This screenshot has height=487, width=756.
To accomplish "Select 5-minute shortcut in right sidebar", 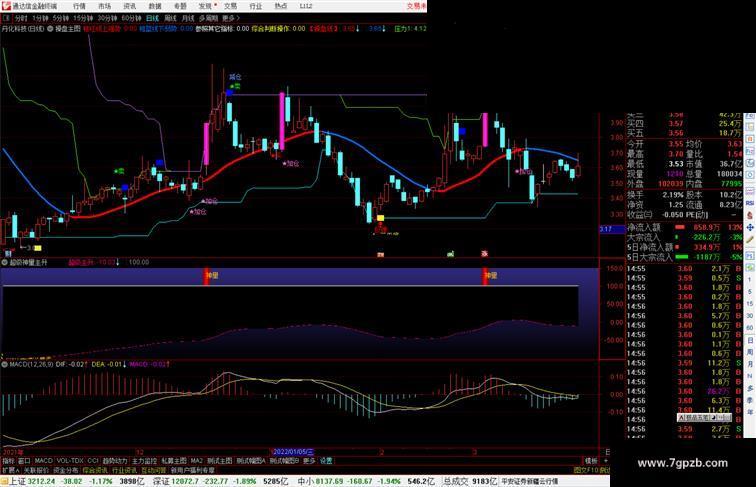I will click(750, 292).
